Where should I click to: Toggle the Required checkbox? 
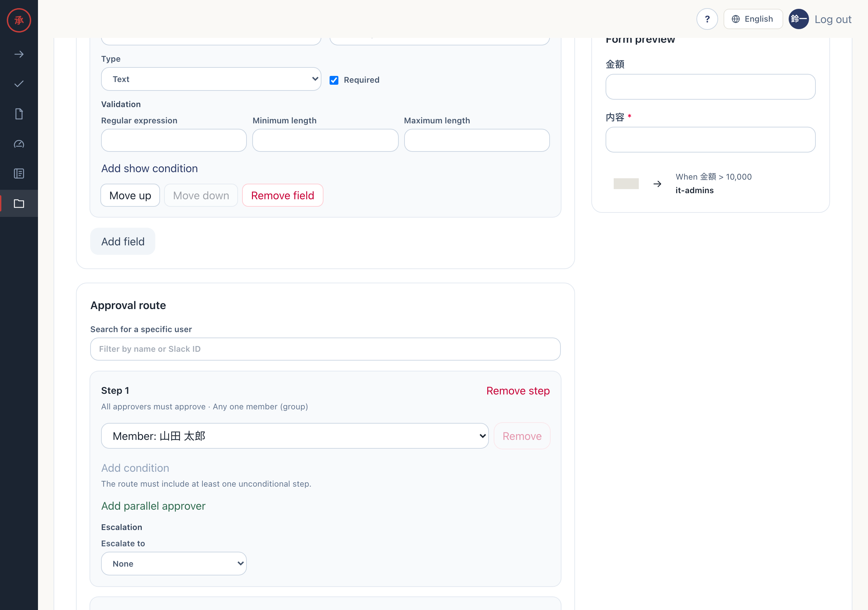[334, 80]
